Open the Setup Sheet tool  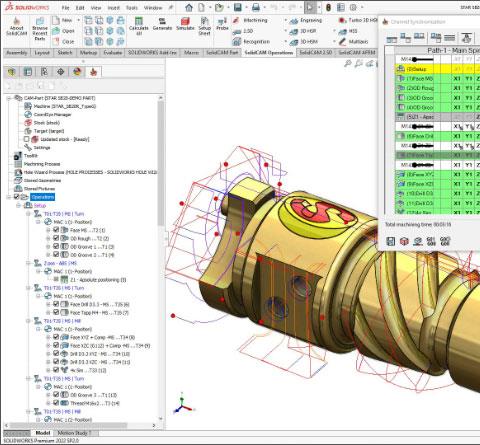[x=205, y=26]
